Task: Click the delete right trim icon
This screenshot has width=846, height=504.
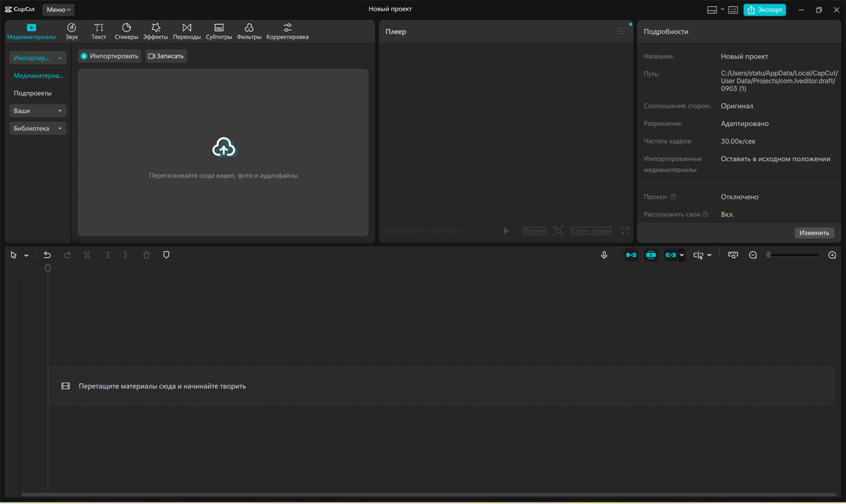Action: [x=126, y=255]
